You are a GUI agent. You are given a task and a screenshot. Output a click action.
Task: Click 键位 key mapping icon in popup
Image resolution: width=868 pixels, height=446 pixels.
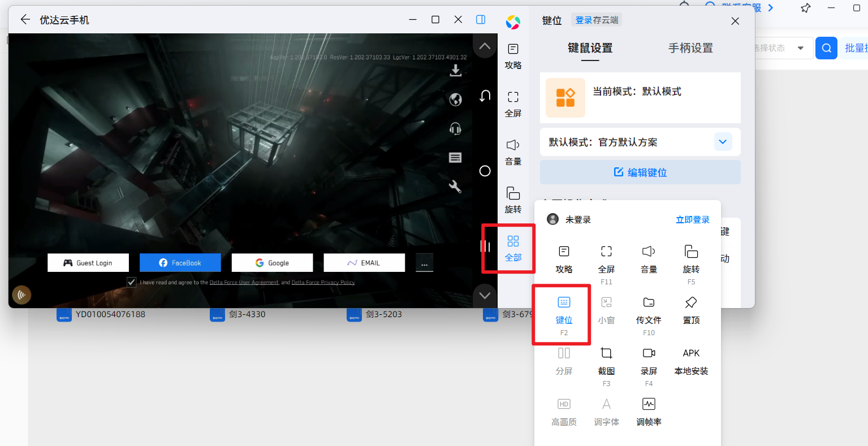pyautogui.click(x=564, y=303)
